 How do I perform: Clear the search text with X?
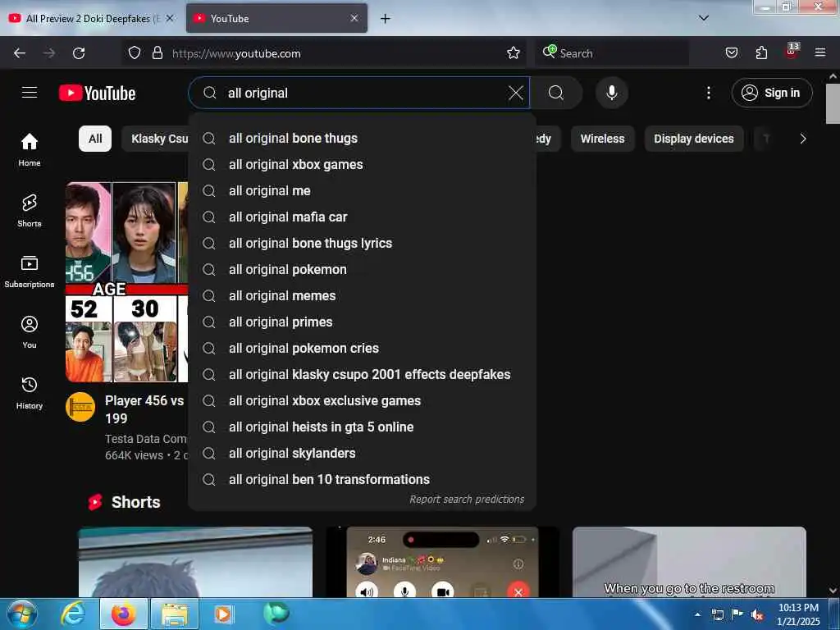[516, 94]
